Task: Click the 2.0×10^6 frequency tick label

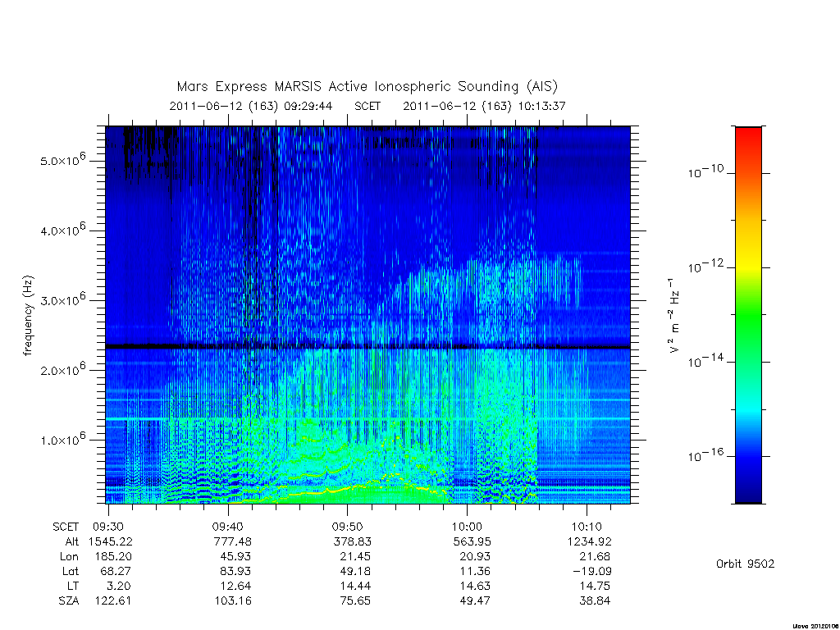Action: click(62, 370)
